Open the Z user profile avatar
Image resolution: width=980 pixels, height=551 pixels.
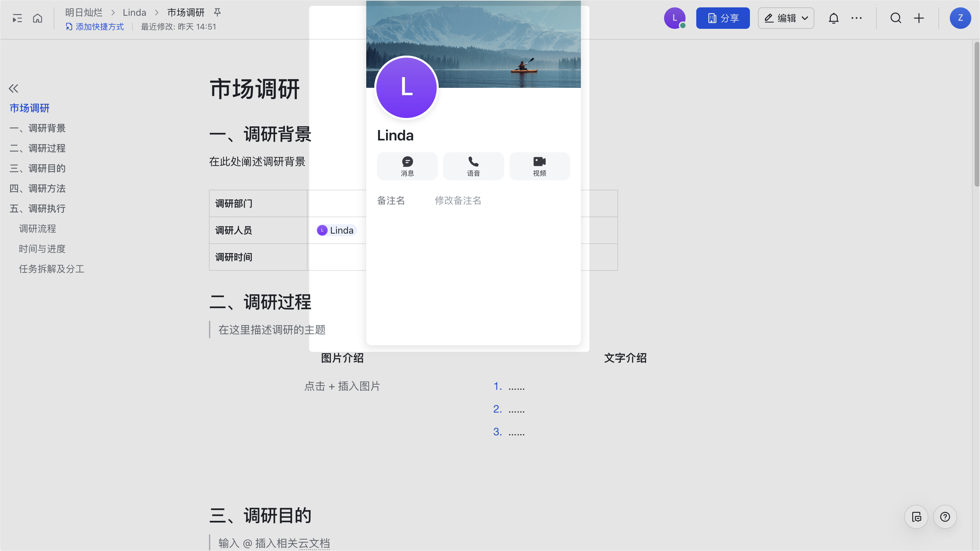tap(960, 18)
